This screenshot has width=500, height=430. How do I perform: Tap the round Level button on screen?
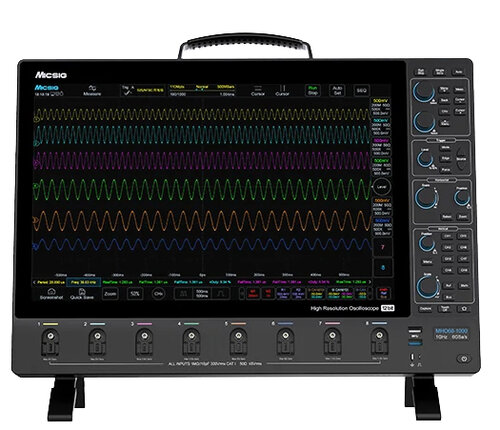point(382,187)
